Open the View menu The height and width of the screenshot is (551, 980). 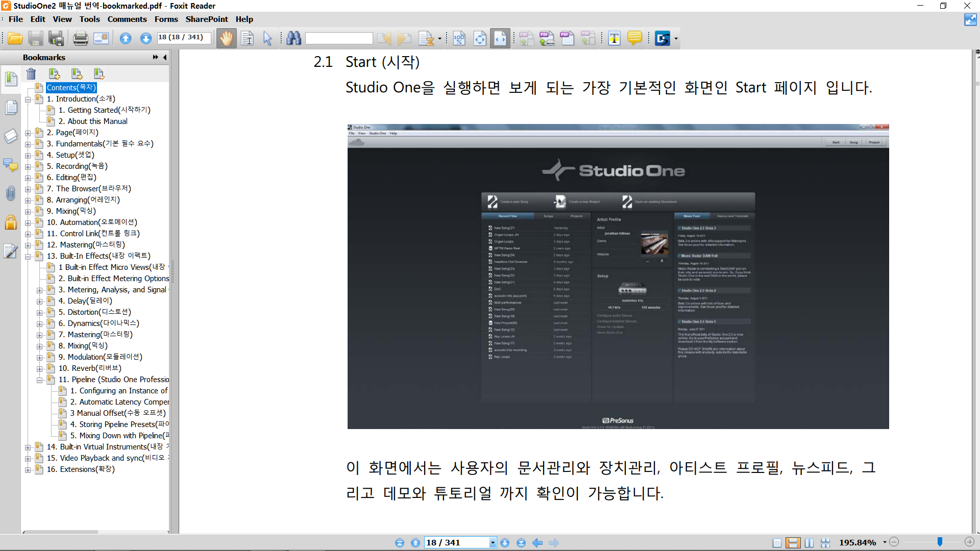click(x=62, y=19)
